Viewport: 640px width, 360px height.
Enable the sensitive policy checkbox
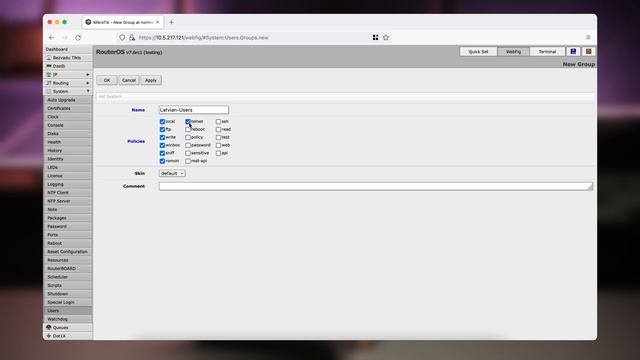coord(188,153)
